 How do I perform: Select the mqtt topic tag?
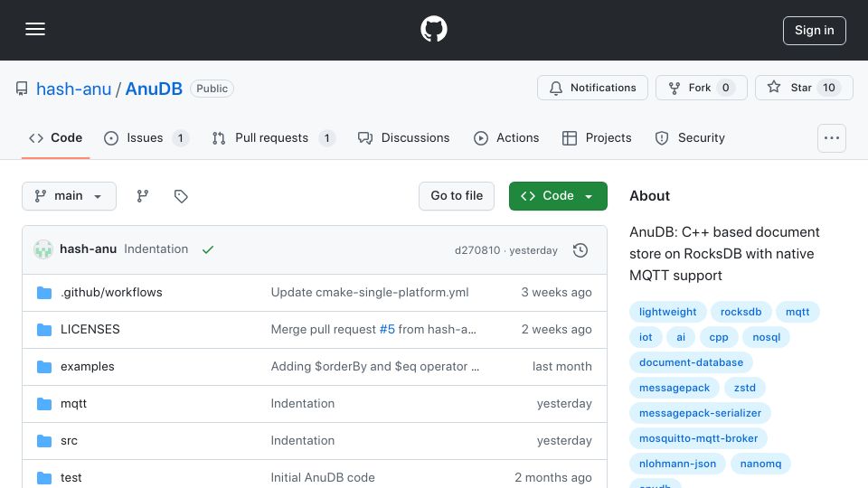point(797,312)
